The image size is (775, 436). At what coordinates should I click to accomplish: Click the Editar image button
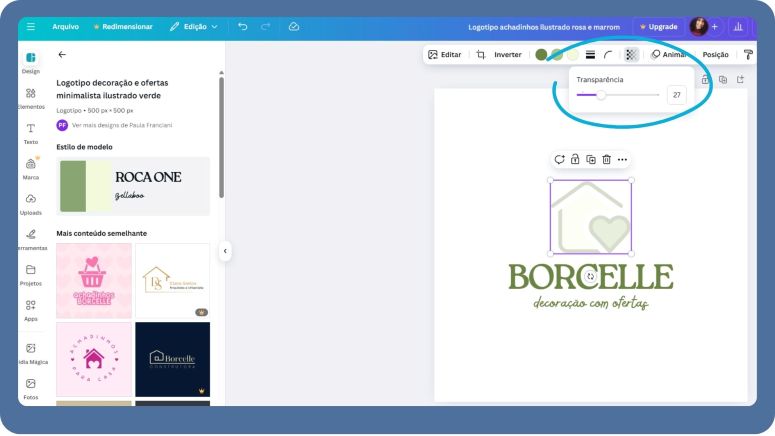pos(444,54)
